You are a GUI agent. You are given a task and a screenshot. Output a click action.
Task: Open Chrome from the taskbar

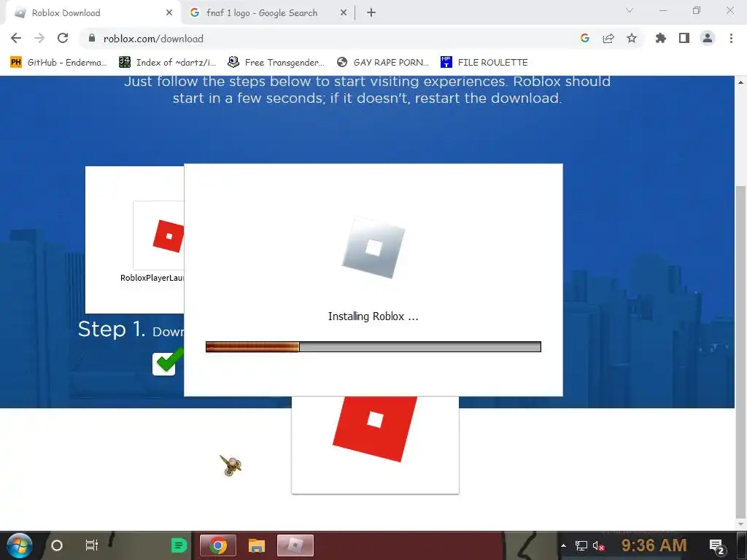click(x=218, y=545)
